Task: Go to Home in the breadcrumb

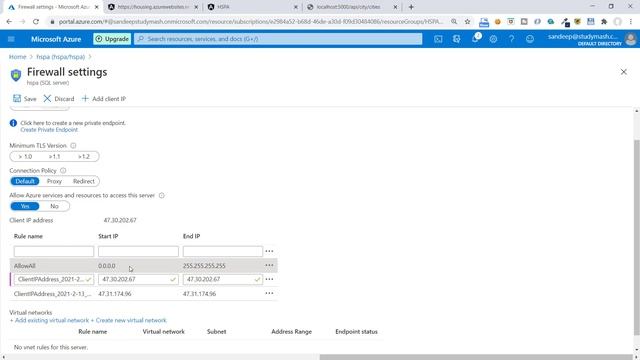Action: [x=18, y=57]
